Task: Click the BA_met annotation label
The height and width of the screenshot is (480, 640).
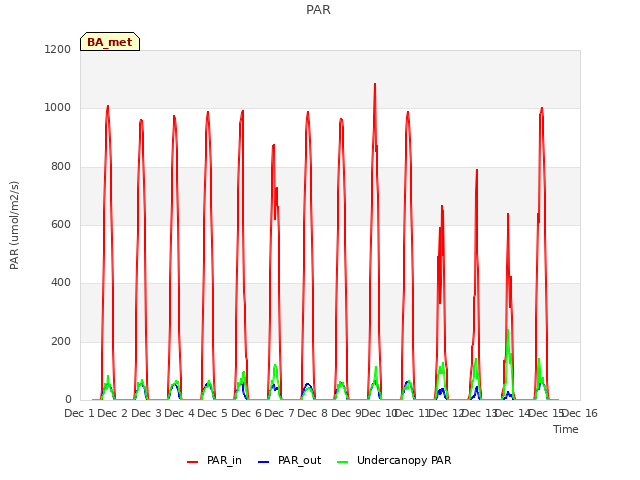Action: (x=110, y=42)
